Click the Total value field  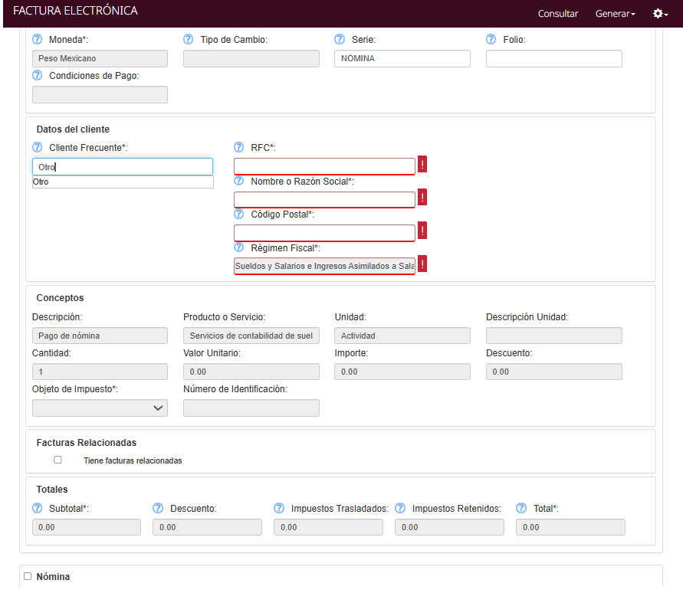click(x=570, y=527)
